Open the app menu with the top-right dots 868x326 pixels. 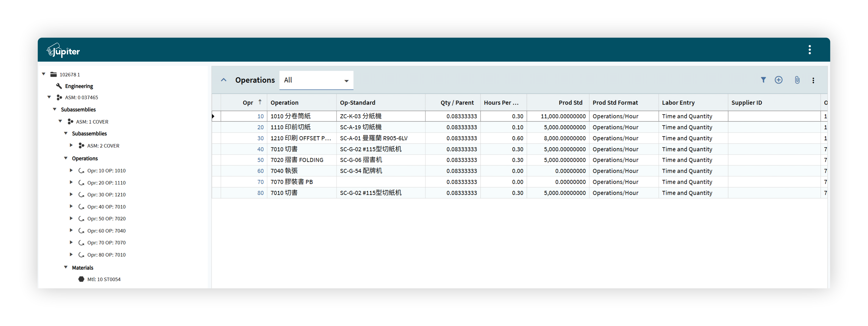pyautogui.click(x=810, y=50)
